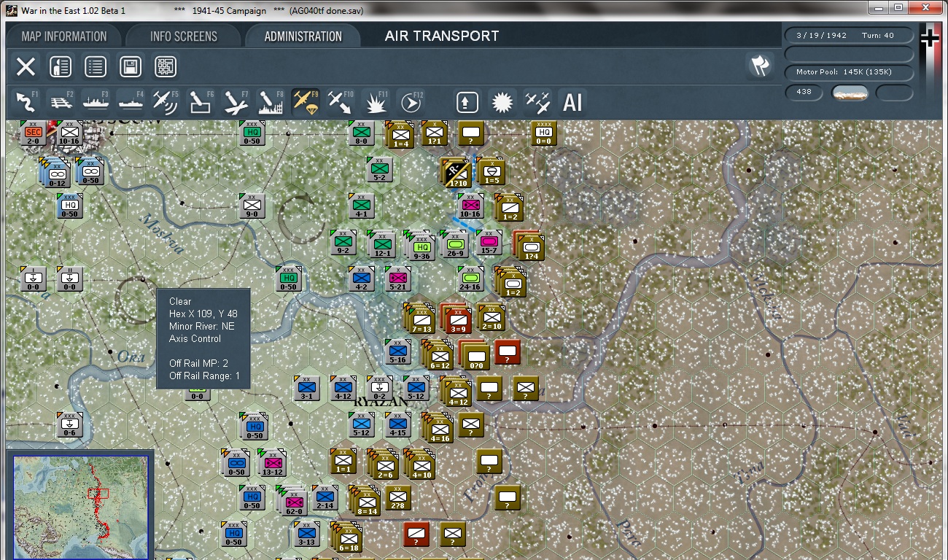
Task: Select F8 bomb city icon
Action: [x=271, y=102]
